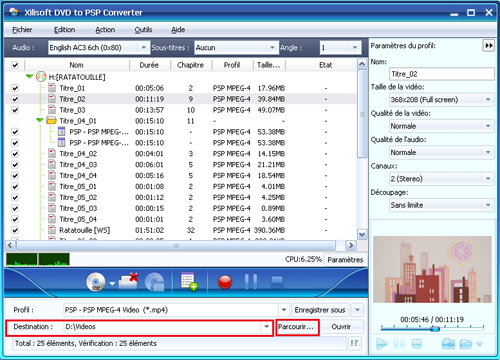Take a snapshot with the camera icon

(448, 344)
